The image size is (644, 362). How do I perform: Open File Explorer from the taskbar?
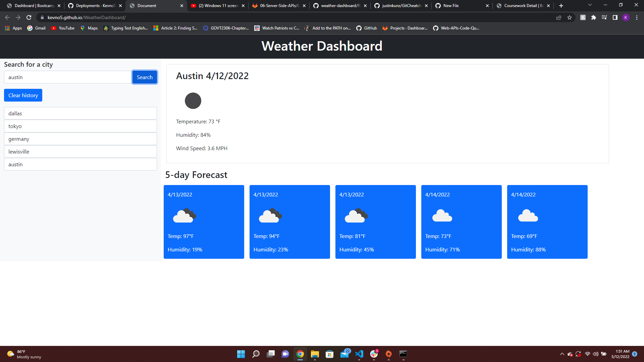314,354
